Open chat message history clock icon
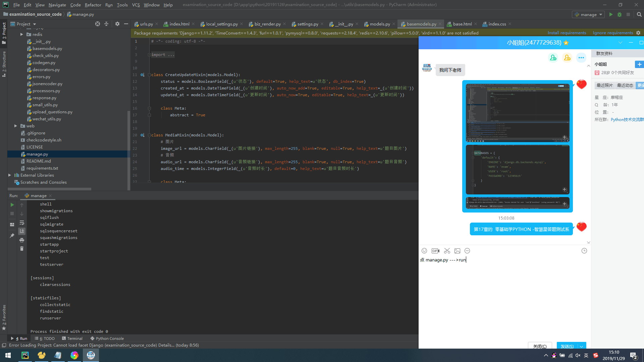Screen dimensions: 644x362 [x=584, y=251]
